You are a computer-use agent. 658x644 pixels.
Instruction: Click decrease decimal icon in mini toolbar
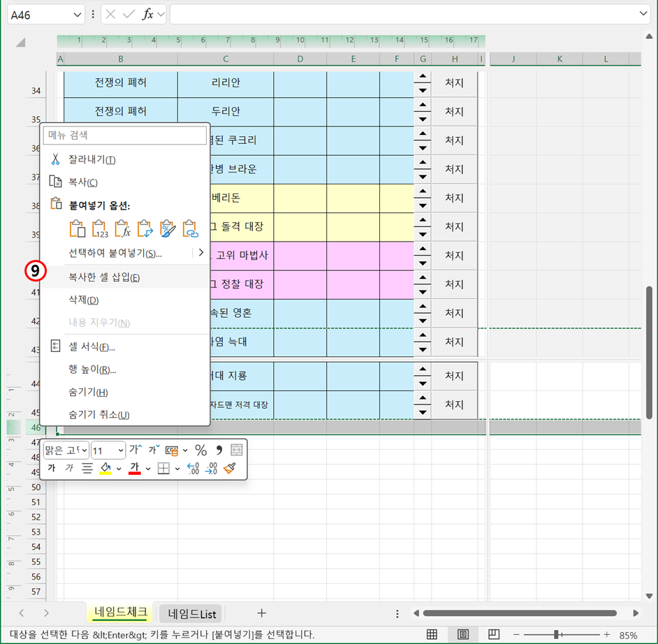click(211, 468)
